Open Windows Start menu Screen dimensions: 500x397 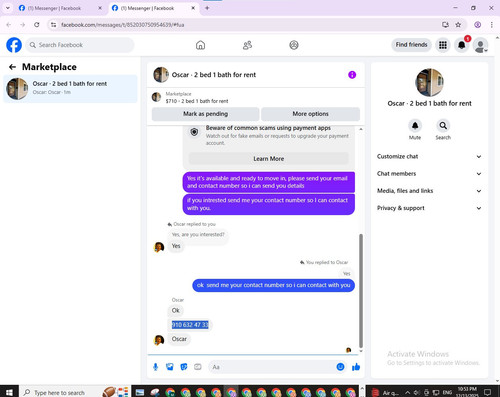click(x=9, y=392)
